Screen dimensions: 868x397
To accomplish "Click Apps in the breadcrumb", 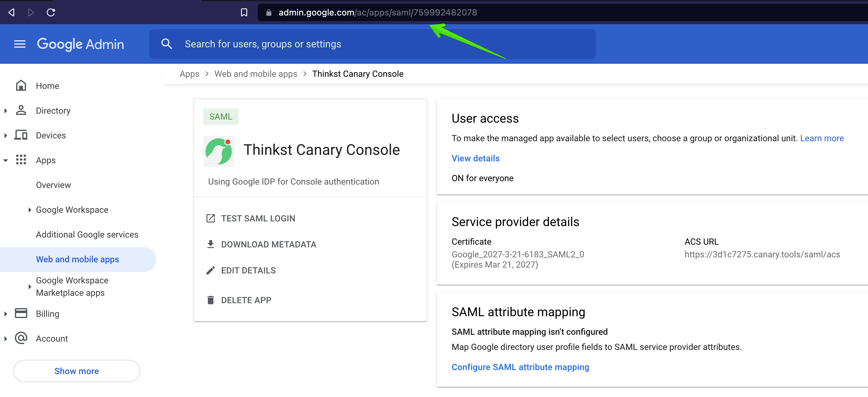I will [x=189, y=74].
